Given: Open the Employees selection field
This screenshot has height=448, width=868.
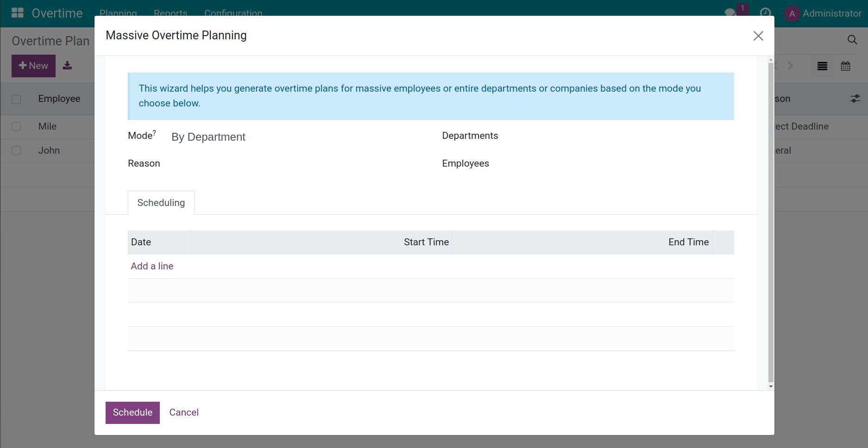Looking at the screenshot, I should [x=619, y=164].
